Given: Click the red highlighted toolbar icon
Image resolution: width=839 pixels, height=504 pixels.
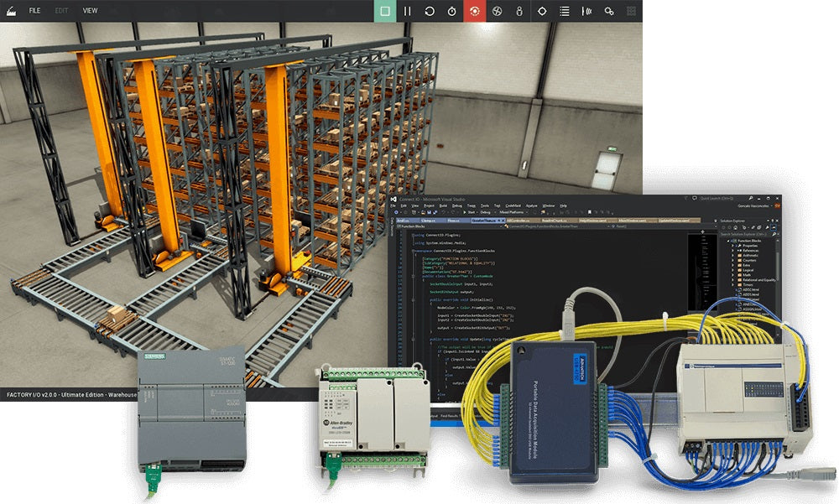Looking at the screenshot, I should tap(475, 11).
